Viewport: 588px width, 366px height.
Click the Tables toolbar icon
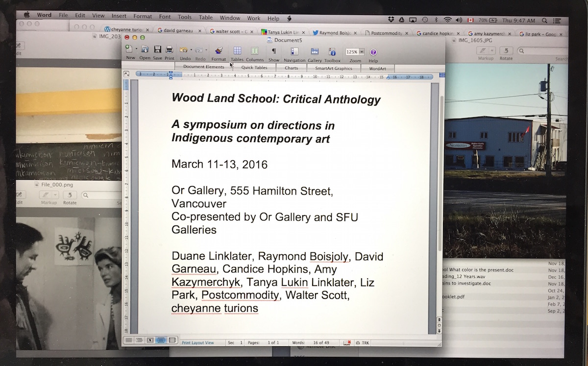point(237,51)
